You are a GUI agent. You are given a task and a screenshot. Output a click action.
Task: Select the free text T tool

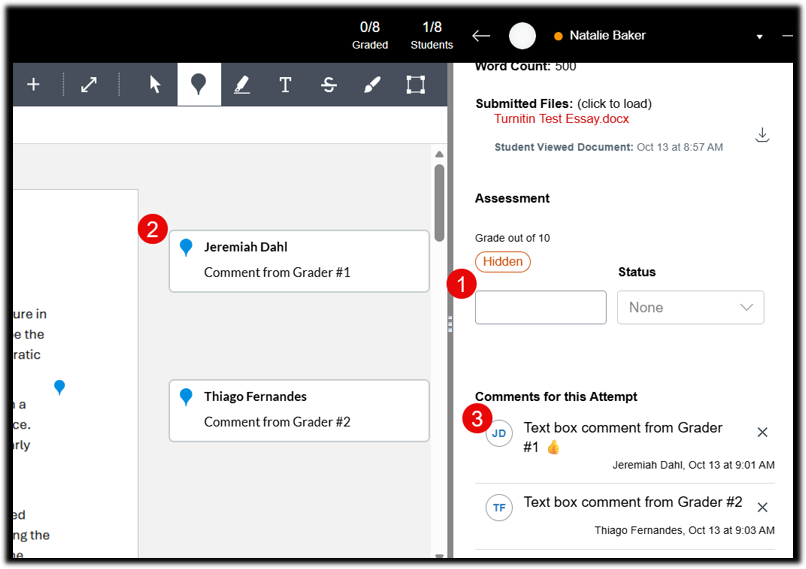285,84
